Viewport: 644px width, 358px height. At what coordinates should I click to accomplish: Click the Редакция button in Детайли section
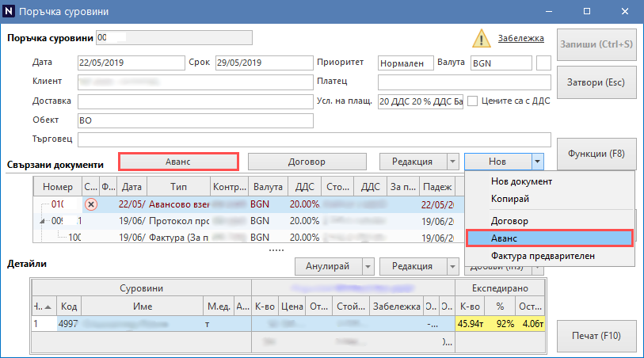pos(413,266)
